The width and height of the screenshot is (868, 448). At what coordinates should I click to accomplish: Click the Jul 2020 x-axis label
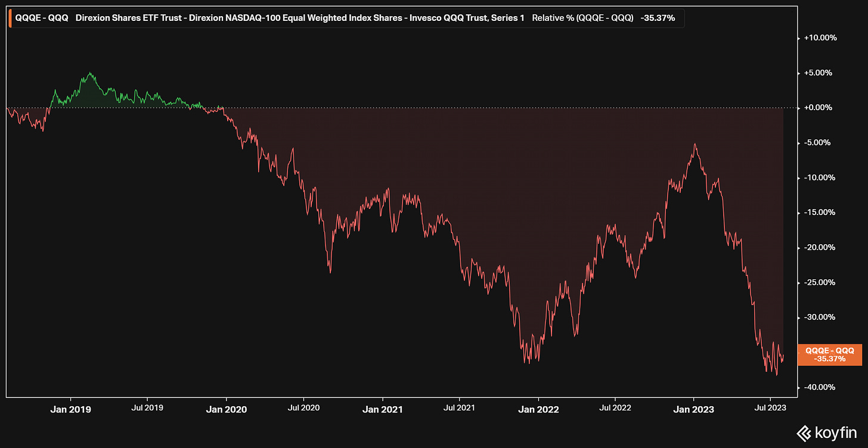point(303,409)
